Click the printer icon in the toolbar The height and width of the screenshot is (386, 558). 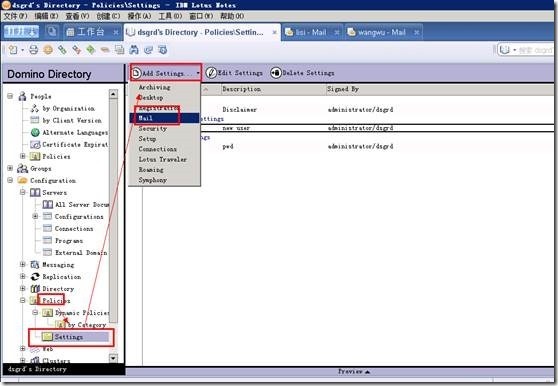pos(33,50)
